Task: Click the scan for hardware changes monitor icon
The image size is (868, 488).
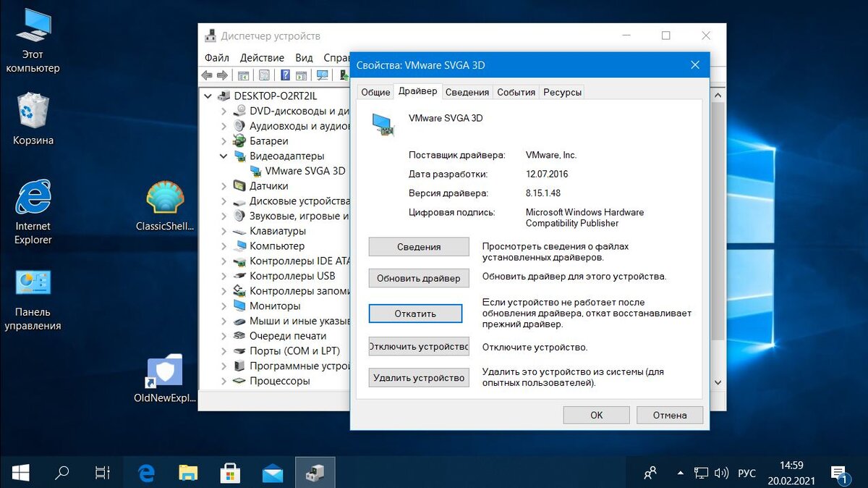Action: pos(323,75)
